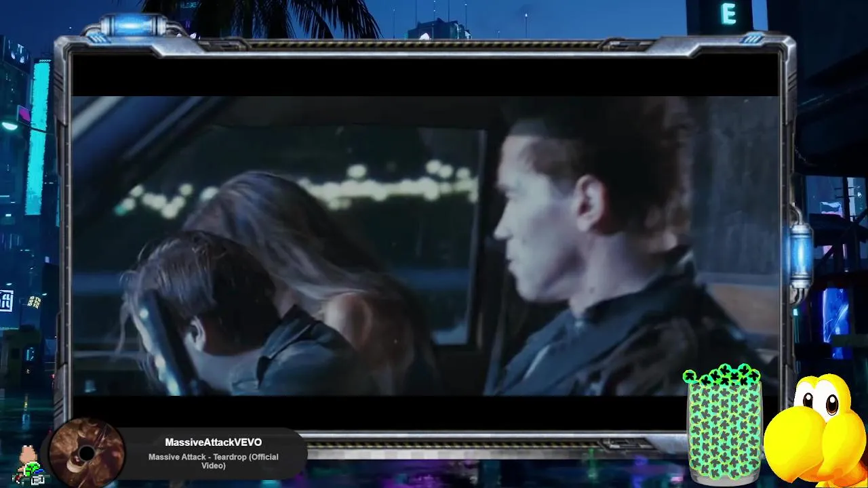
Task: Click the MassiveAttackVEVO channel name
Action: [213, 443]
